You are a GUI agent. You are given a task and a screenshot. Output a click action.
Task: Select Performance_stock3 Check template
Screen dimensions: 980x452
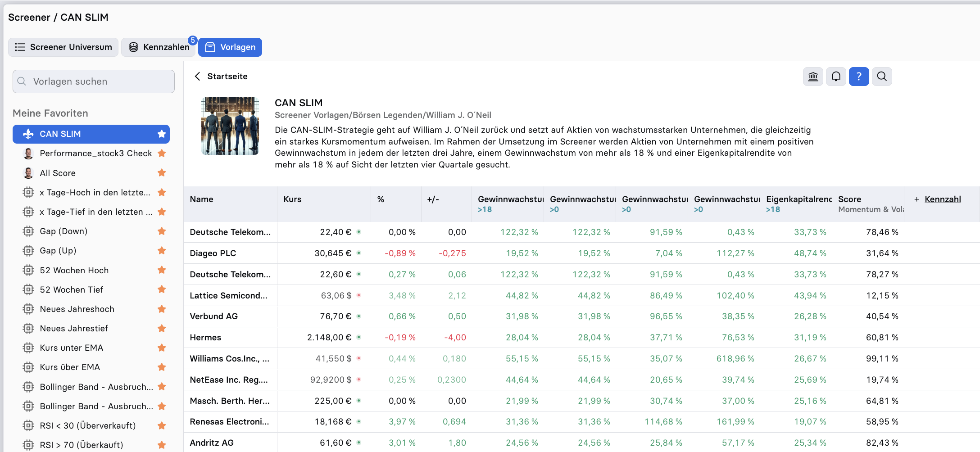(x=91, y=154)
